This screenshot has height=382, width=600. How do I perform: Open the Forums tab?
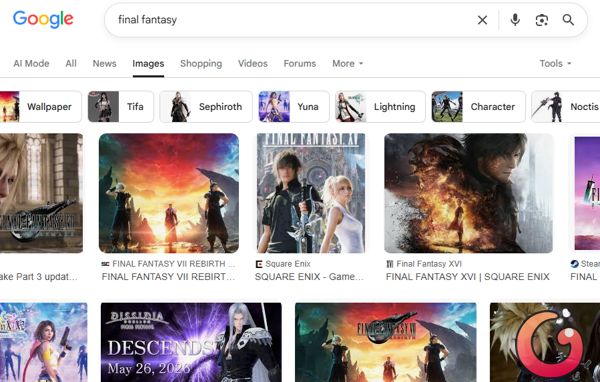300,64
